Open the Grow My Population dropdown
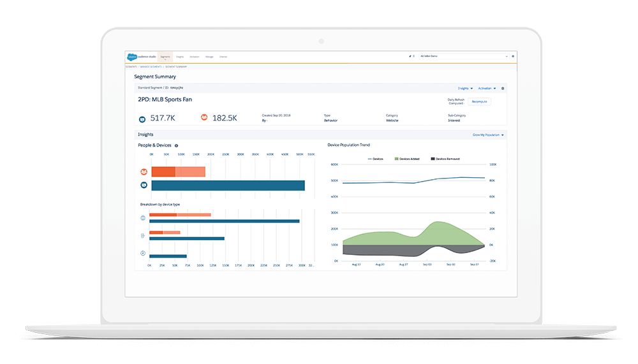This screenshot has height=364, width=638. [x=488, y=135]
